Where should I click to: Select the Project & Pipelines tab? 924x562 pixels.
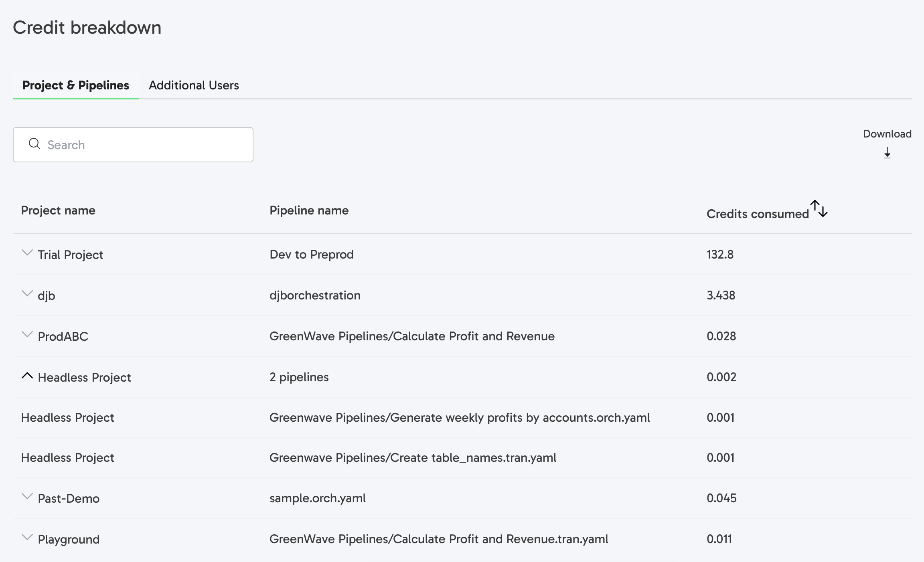click(x=76, y=85)
